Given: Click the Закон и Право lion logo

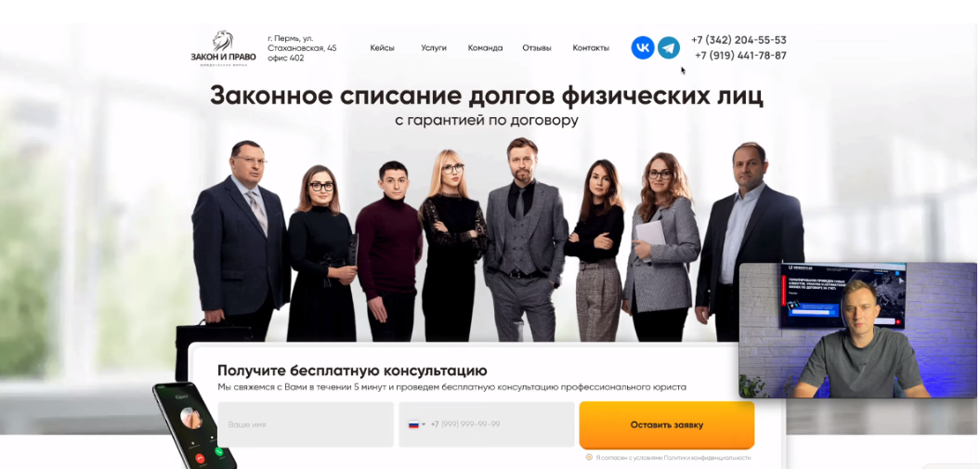Looking at the screenshot, I should coord(223,48).
